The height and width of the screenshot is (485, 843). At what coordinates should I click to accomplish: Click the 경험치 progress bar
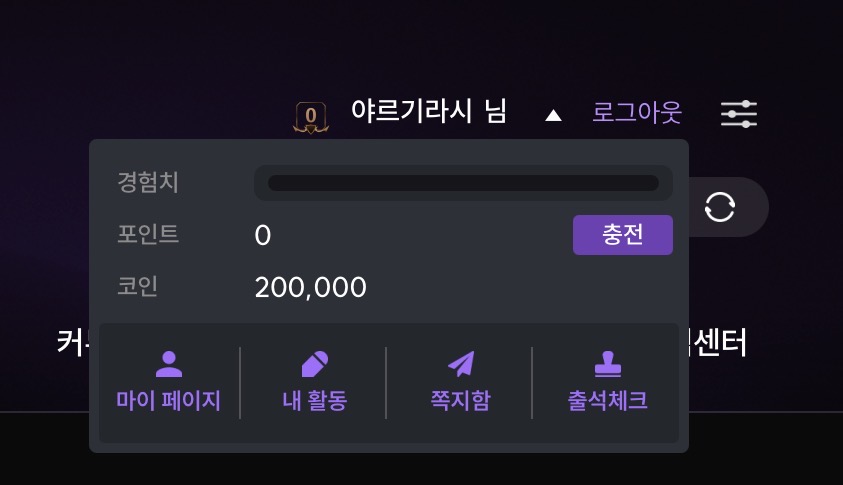tap(463, 183)
